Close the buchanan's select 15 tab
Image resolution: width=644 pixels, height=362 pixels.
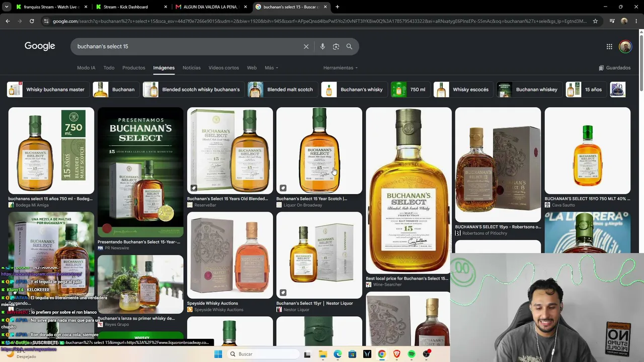(x=326, y=7)
